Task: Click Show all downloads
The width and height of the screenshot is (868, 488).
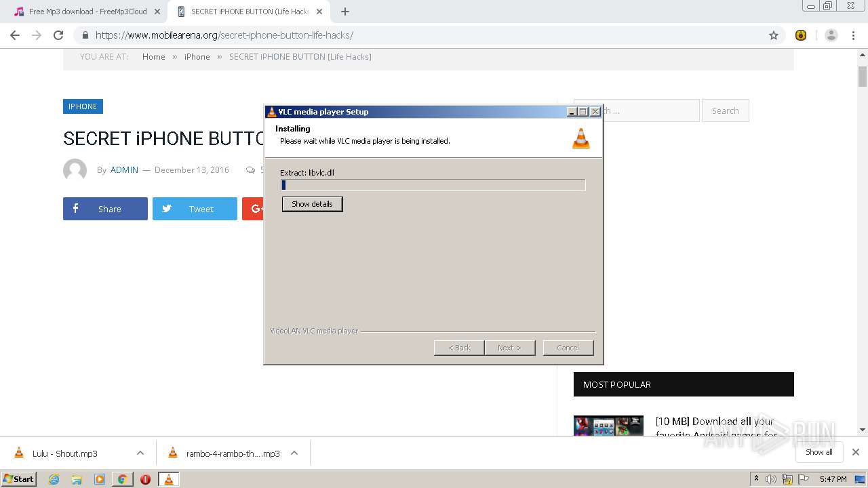Action: click(x=818, y=452)
